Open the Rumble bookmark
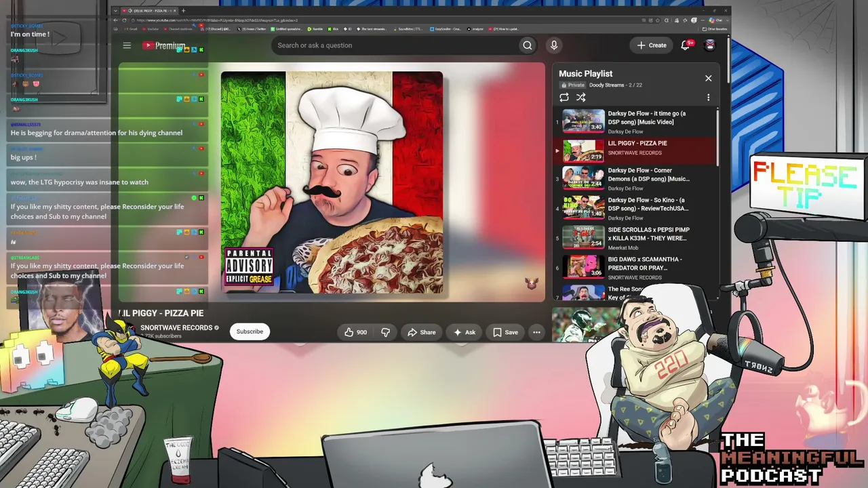 (315, 29)
